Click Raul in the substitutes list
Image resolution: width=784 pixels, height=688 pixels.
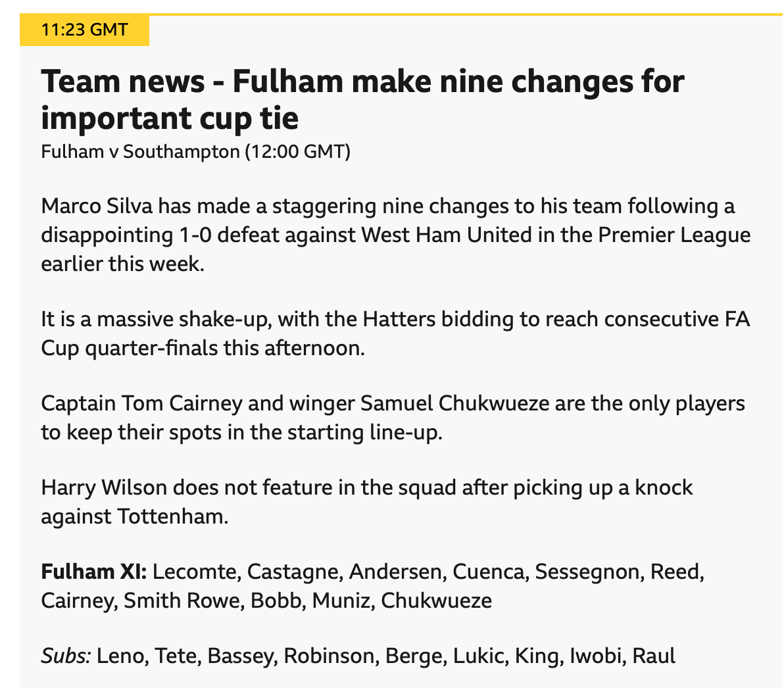[x=654, y=656]
